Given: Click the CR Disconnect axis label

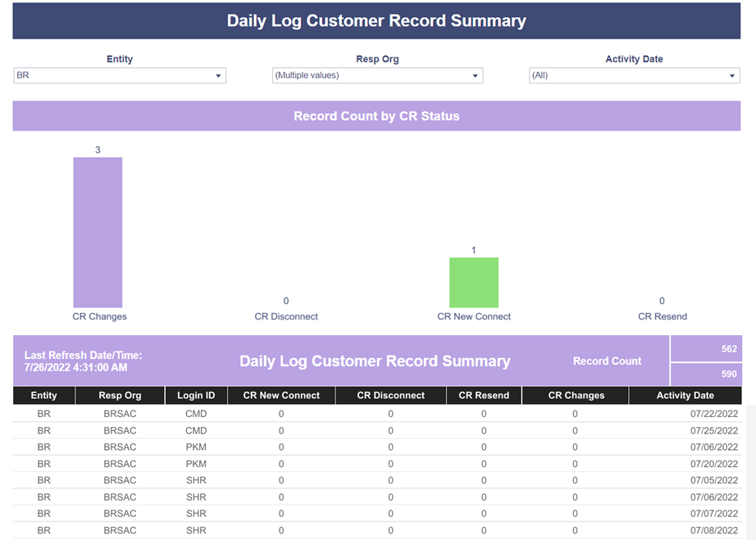Looking at the screenshot, I should click(286, 316).
